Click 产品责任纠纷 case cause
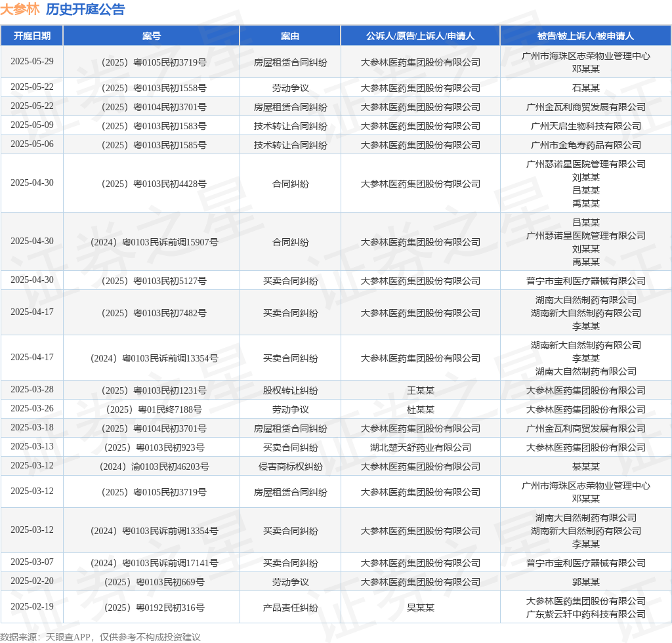The height and width of the screenshot is (643, 672). pyautogui.click(x=290, y=608)
